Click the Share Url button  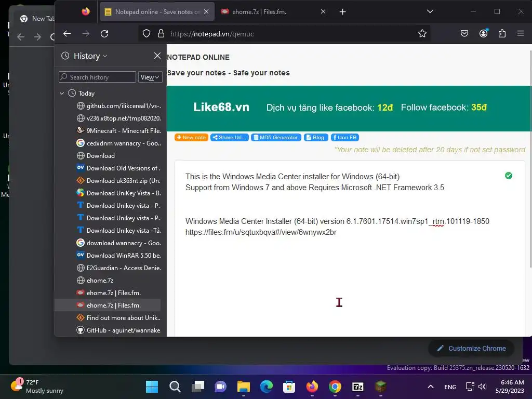pyautogui.click(x=229, y=137)
